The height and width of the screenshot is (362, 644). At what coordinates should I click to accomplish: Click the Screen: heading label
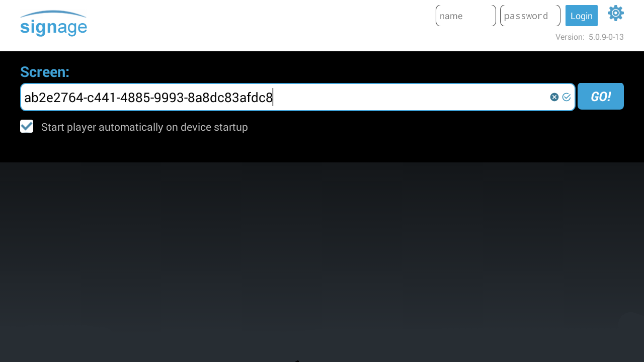pyautogui.click(x=45, y=72)
